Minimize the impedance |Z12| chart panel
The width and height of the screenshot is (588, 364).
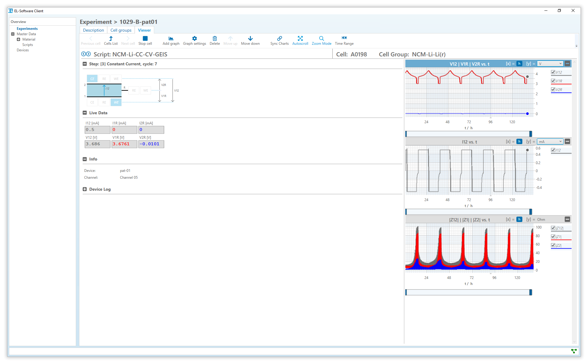click(567, 219)
